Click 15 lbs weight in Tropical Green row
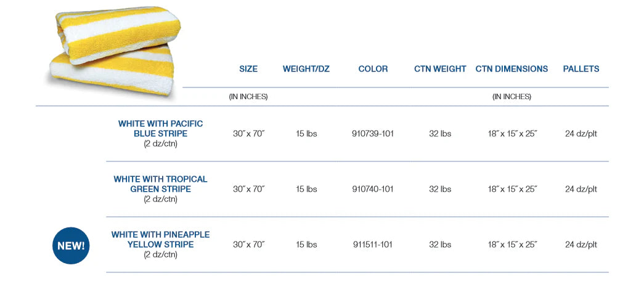The width and height of the screenshot is (644, 289). click(306, 189)
